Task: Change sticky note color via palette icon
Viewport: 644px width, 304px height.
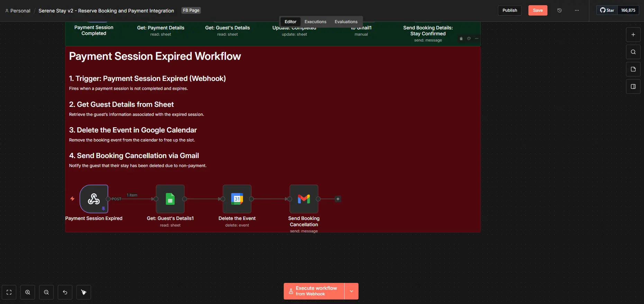Action: pos(469,38)
